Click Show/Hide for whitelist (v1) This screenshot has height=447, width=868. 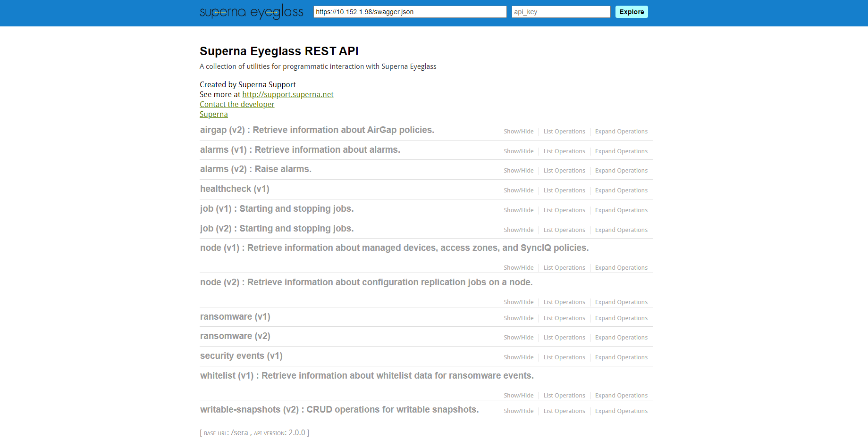(519, 396)
